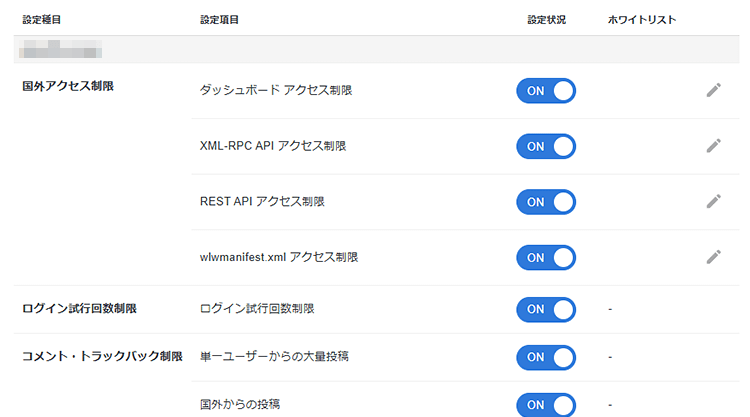This screenshot has height=417, width=750.
Task: Edit whitelist for REST API アクセス制限
Action: point(713,201)
